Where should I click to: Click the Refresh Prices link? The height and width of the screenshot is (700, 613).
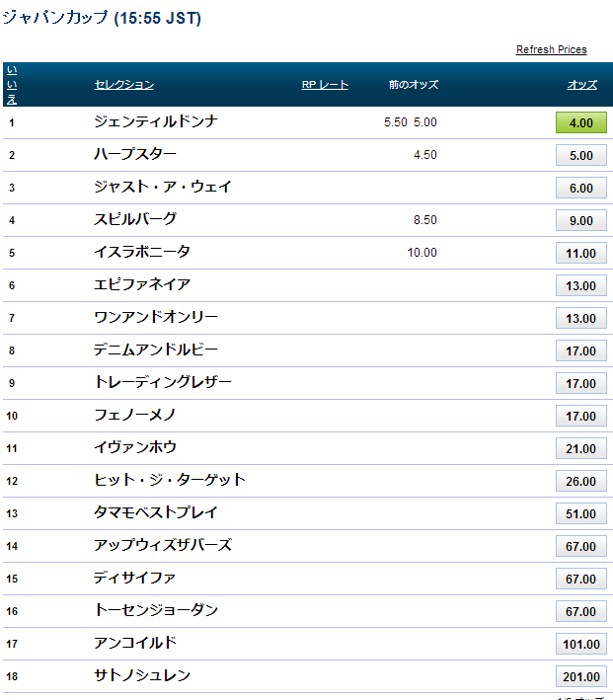pos(551,49)
